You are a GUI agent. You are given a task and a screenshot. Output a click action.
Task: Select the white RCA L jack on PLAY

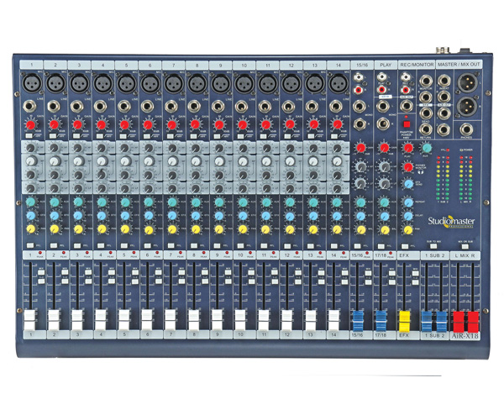tap(381, 77)
